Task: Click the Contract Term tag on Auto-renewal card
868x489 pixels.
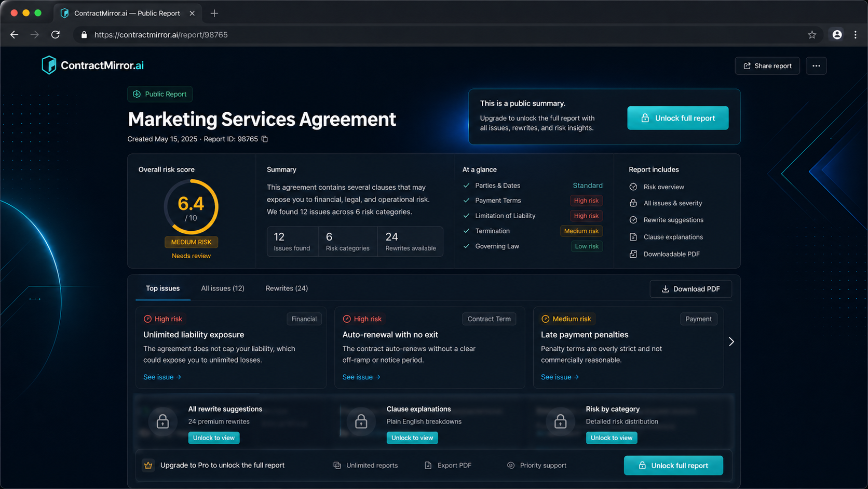Action: pos(489,319)
